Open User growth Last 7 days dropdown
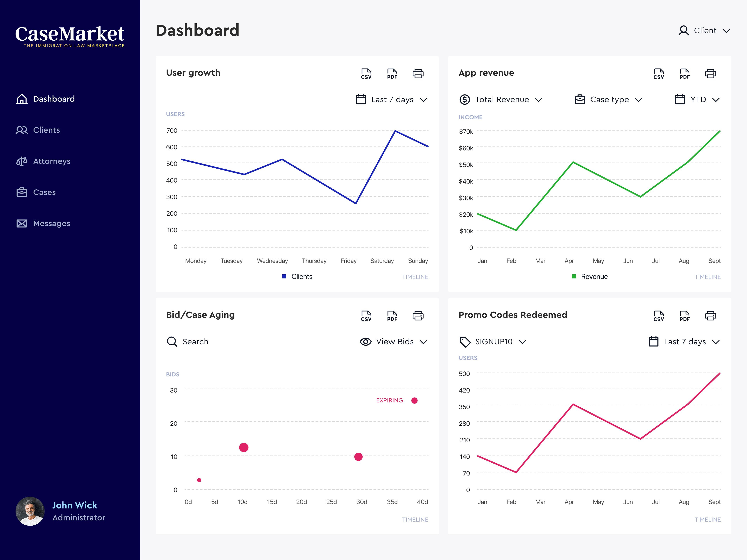The image size is (747, 560). pyautogui.click(x=392, y=99)
